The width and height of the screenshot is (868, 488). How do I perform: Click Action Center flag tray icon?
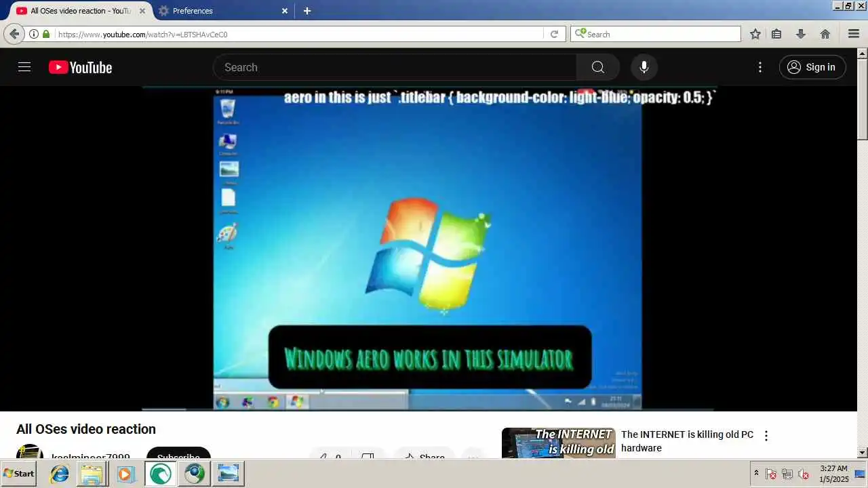click(771, 474)
